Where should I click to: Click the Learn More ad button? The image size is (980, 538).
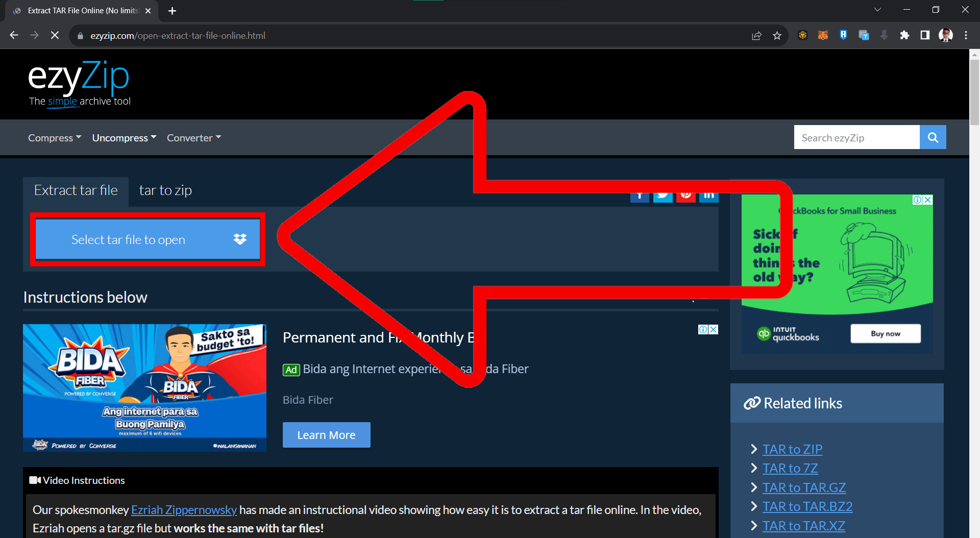point(326,434)
